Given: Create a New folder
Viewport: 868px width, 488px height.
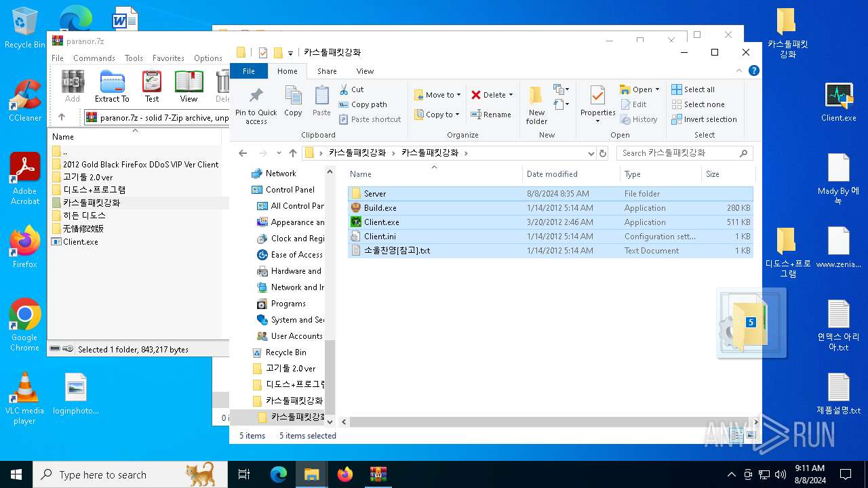Looking at the screenshot, I should coord(536,105).
